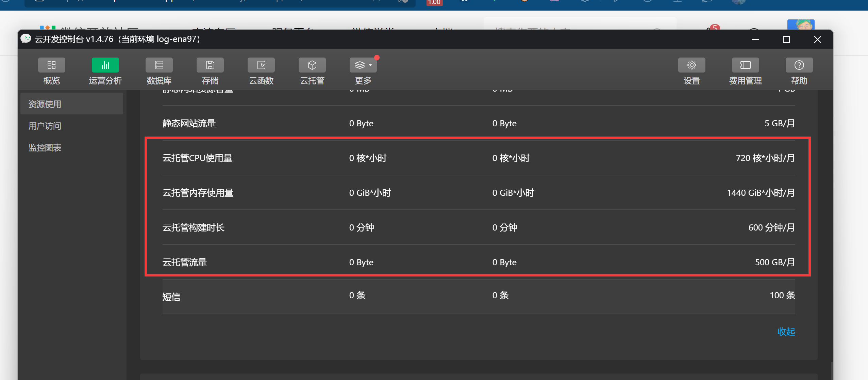Switch to 用户访问 in the sidebar
This screenshot has width=868, height=380.
tap(45, 126)
